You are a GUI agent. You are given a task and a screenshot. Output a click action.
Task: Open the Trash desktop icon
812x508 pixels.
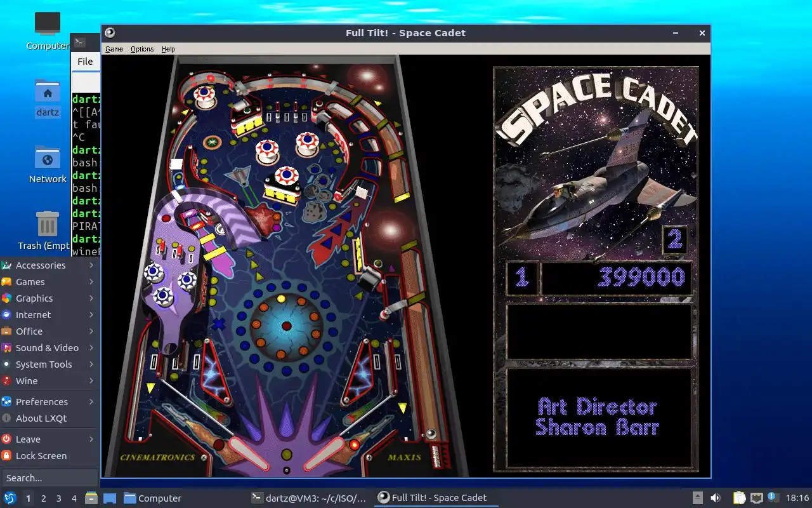click(48, 232)
